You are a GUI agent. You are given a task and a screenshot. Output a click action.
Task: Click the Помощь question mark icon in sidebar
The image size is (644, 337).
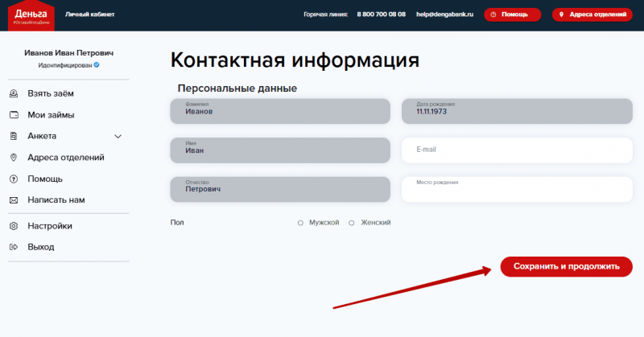(x=14, y=179)
